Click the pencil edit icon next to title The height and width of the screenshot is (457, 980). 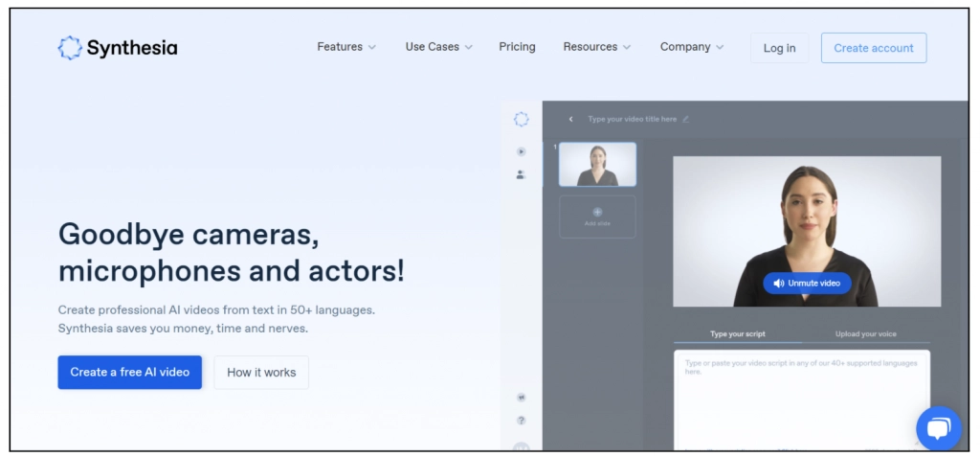click(685, 119)
